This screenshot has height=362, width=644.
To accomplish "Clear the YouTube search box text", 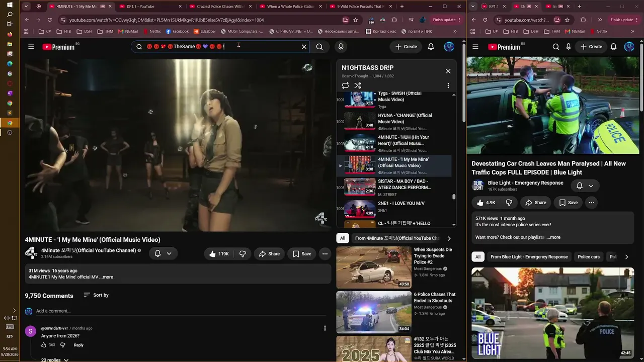I will [304, 47].
